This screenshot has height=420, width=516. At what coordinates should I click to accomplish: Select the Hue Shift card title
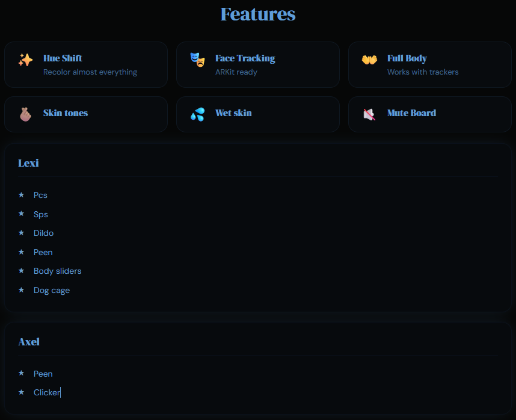click(63, 58)
